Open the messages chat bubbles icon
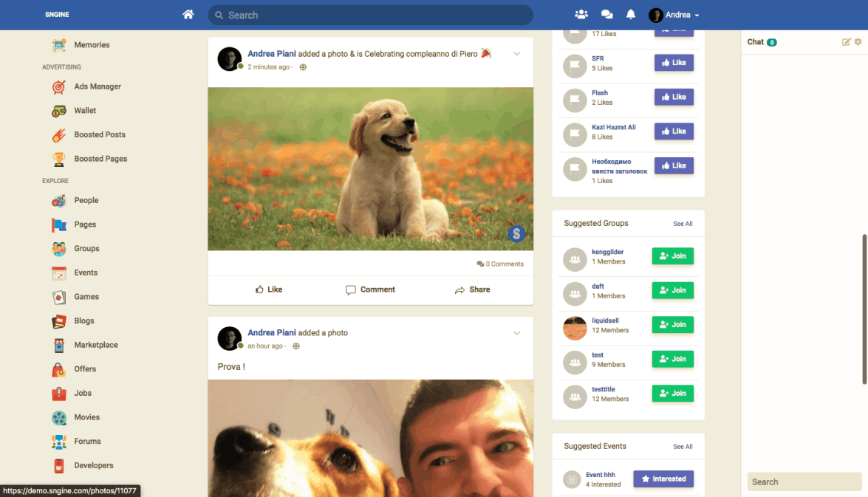 tap(606, 15)
